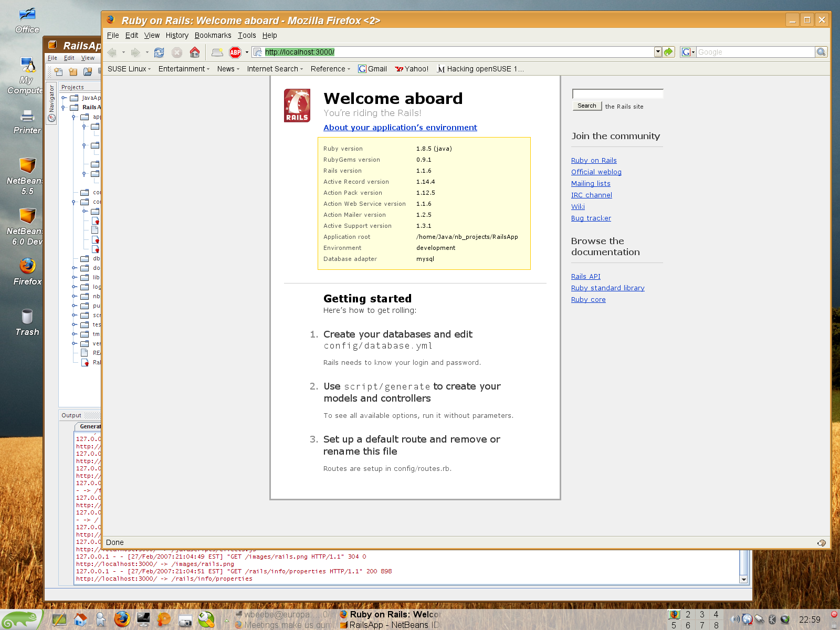This screenshot has width=840, height=630.
Task: Click the Firefox Forward arrow button
Action: click(x=135, y=52)
